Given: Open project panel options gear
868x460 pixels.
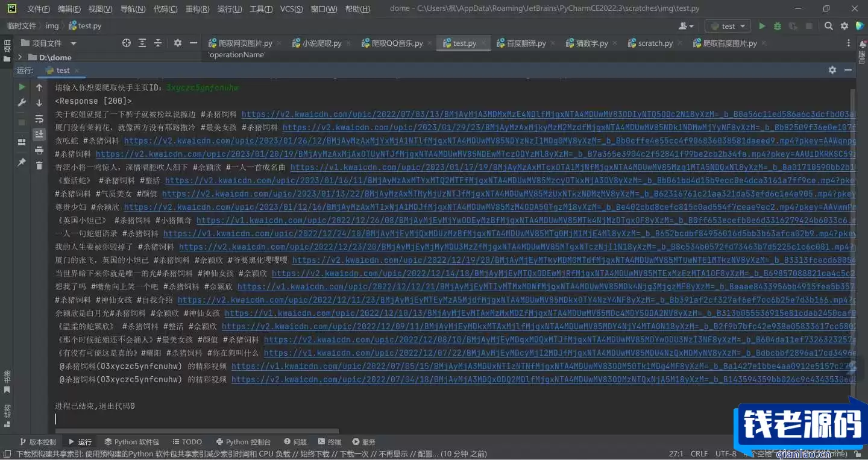Looking at the screenshot, I should click(x=178, y=43).
